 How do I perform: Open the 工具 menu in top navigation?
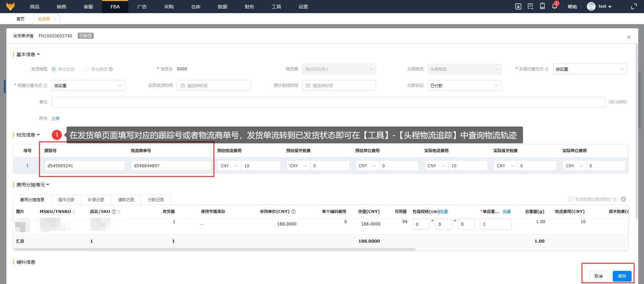click(276, 7)
